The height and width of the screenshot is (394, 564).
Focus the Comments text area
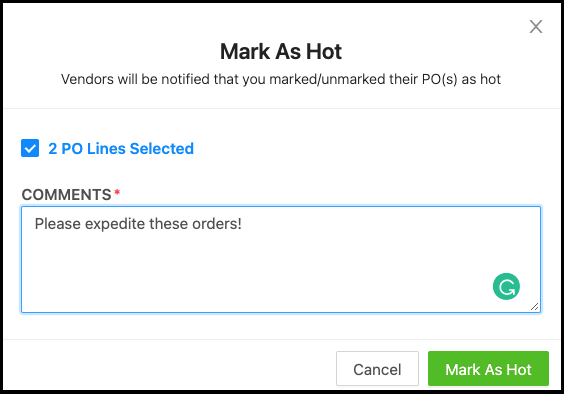point(281,259)
